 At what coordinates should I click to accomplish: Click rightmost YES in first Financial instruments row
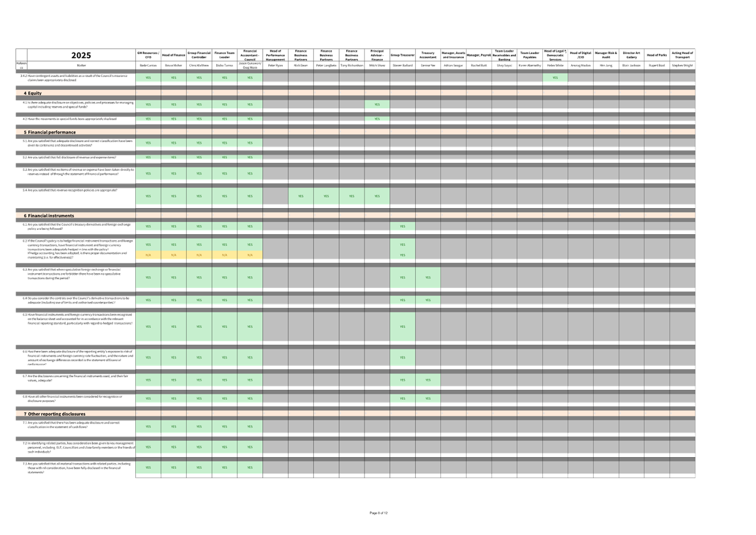pyautogui.click(x=402, y=227)
